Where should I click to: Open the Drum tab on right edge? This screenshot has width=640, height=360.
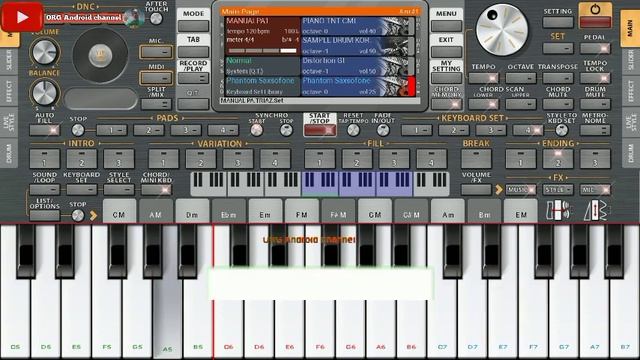click(x=631, y=153)
